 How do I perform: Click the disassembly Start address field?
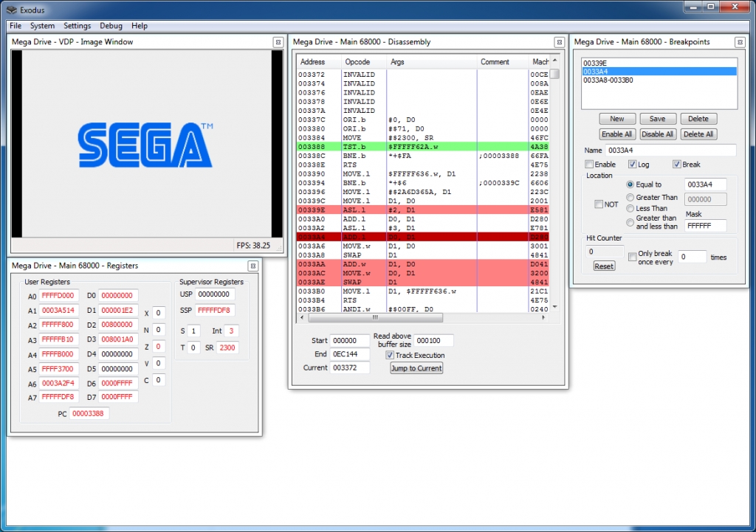coord(349,341)
